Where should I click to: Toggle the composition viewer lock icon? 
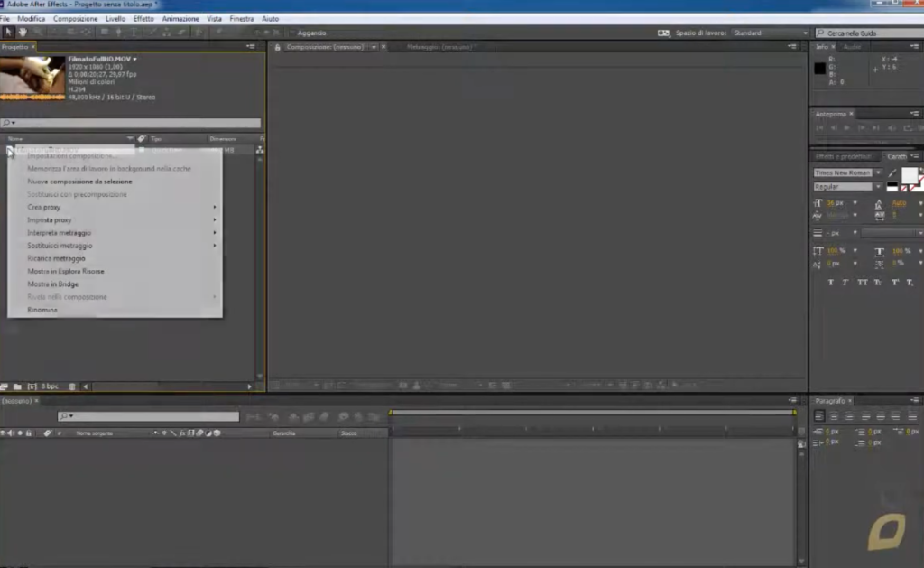[278, 47]
